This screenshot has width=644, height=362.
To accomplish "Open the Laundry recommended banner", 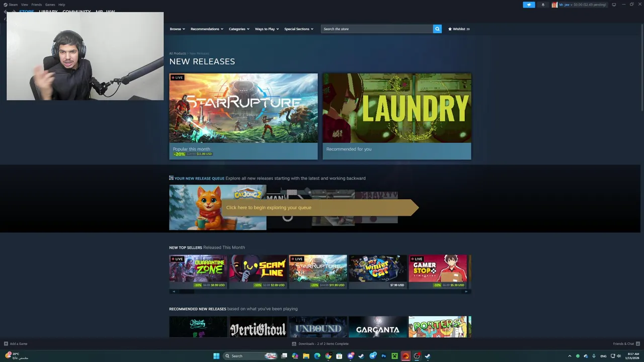I will click(x=397, y=117).
